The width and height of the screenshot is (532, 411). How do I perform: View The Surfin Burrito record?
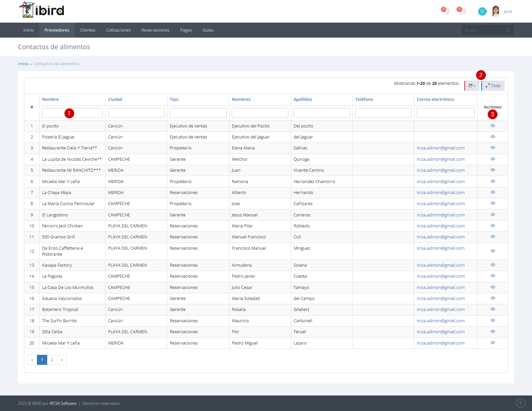click(x=493, y=320)
